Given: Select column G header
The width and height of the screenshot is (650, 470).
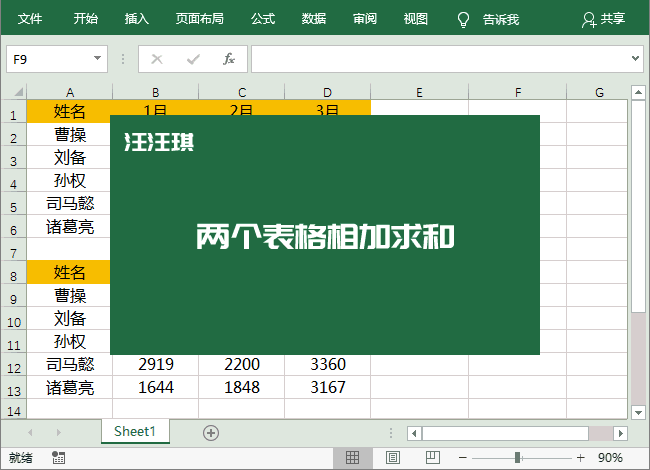Looking at the screenshot, I should click(597, 92).
